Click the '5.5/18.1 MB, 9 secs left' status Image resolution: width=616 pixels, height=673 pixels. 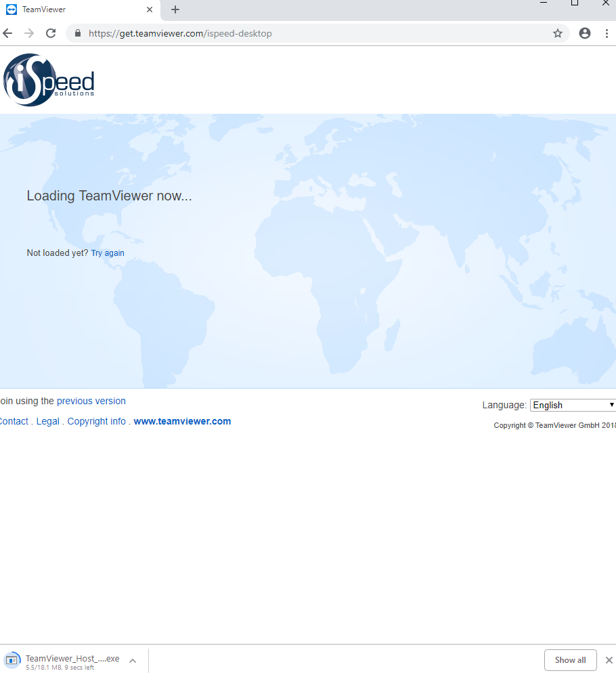[x=60, y=668]
